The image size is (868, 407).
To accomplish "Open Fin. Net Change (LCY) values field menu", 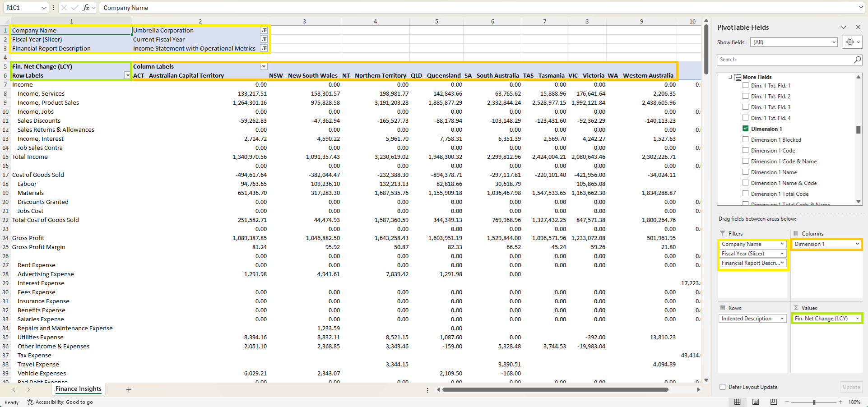I will click(857, 319).
